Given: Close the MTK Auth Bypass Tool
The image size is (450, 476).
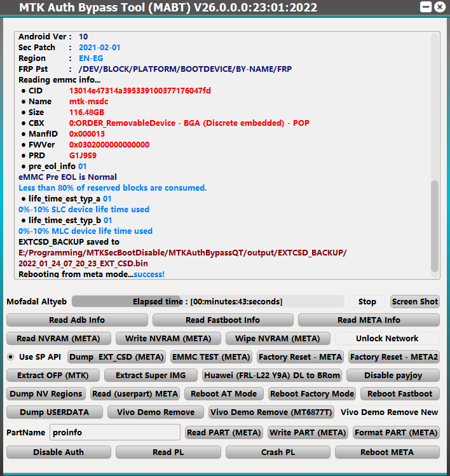Looking at the screenshot, I should [440, 7].
